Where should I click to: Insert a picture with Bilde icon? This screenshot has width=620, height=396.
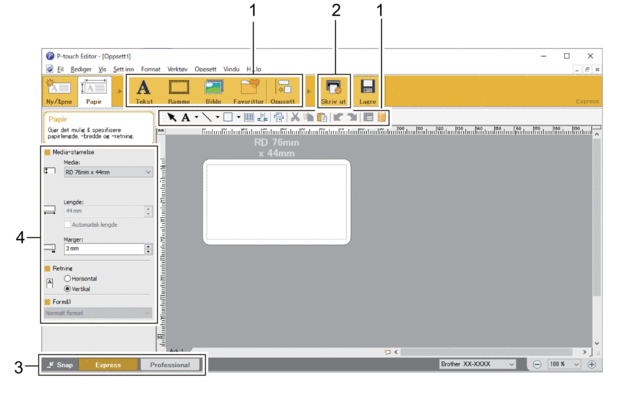[214, 87]
